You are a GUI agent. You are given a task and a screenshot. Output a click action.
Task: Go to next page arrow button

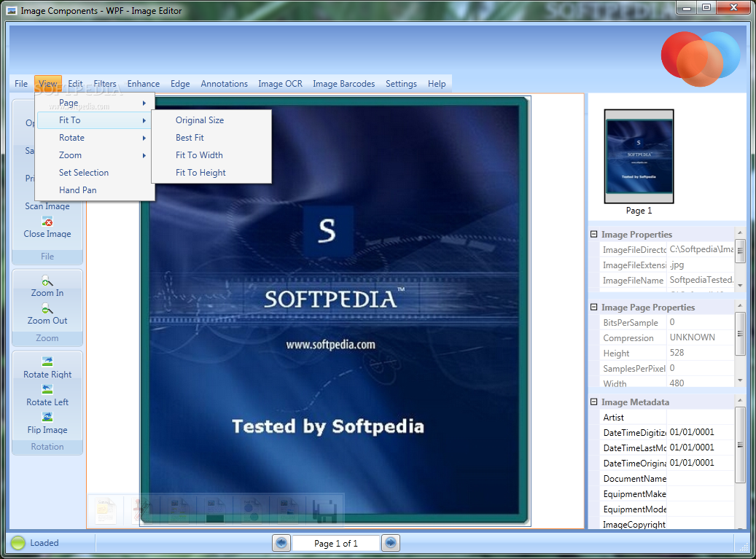coord(391,543)
